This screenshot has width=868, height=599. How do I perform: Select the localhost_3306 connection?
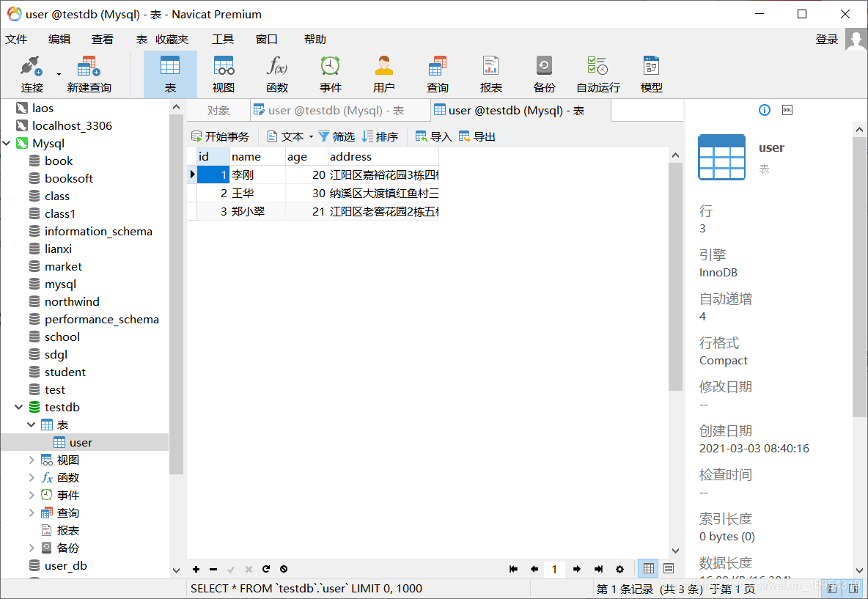[x=72, y=125]
